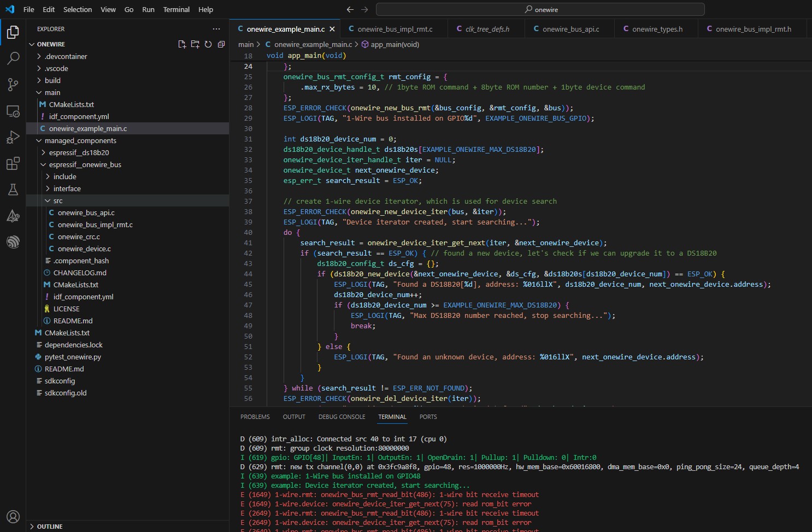This screenshot has height=532, width=812.
Task: Click New File icon in Explorer header
Action: (x=182, y=44)
